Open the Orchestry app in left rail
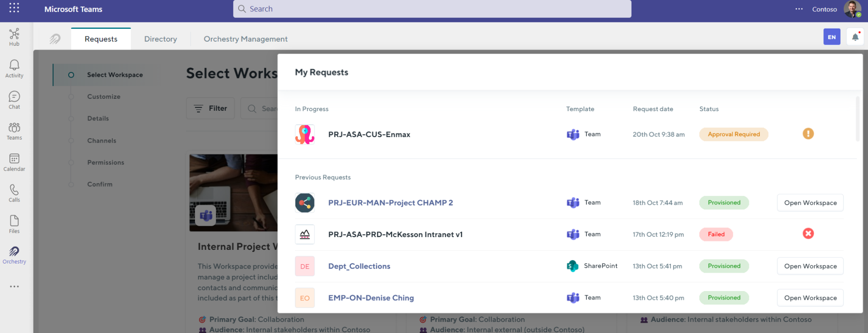Viewport: 868px width, 333px height. (14, 255)
